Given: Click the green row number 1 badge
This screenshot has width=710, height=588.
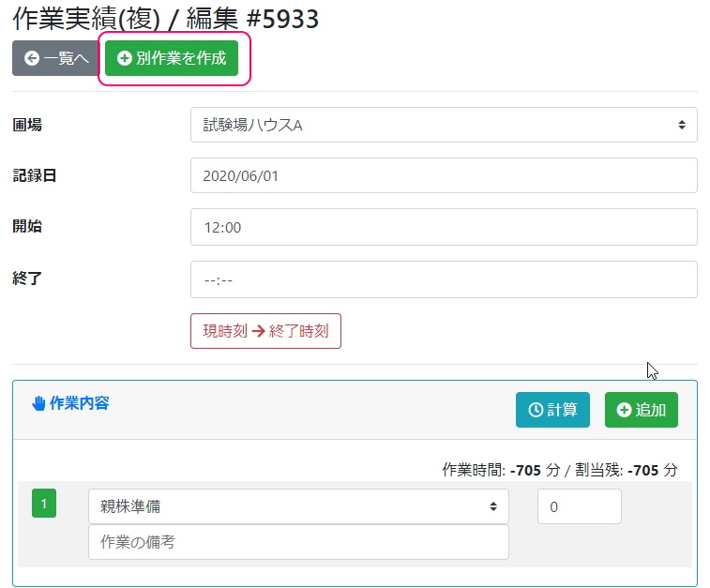Looking at the screenshot, I should pos(44,504).
